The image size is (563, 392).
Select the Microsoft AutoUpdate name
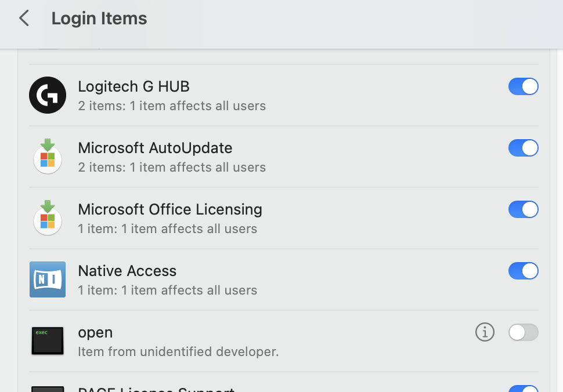coord(155,148)
